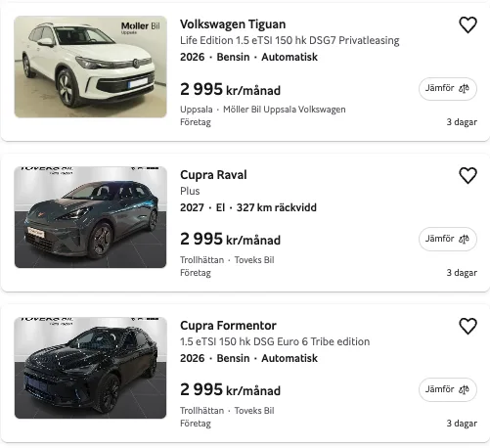Click the 1.5 eTSI Tribe edition description
Screen dimensions: 490x448
[275, 341]
